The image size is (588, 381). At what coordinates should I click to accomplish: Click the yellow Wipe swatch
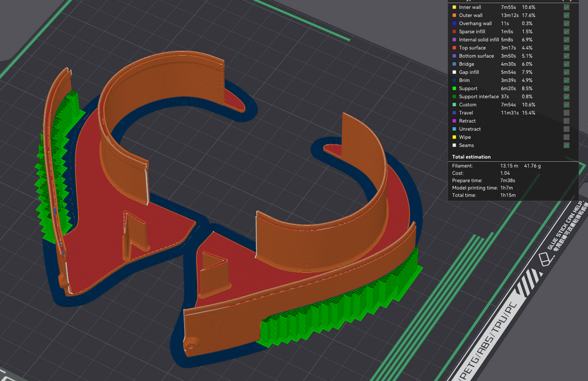454,137
